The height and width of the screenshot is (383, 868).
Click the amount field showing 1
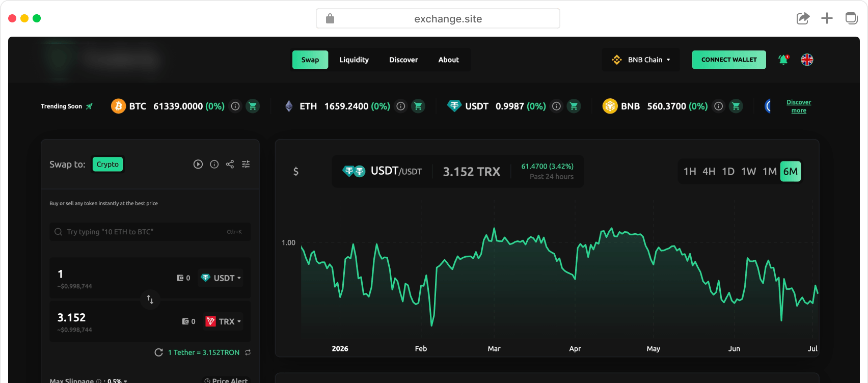(x=61, y=274)
